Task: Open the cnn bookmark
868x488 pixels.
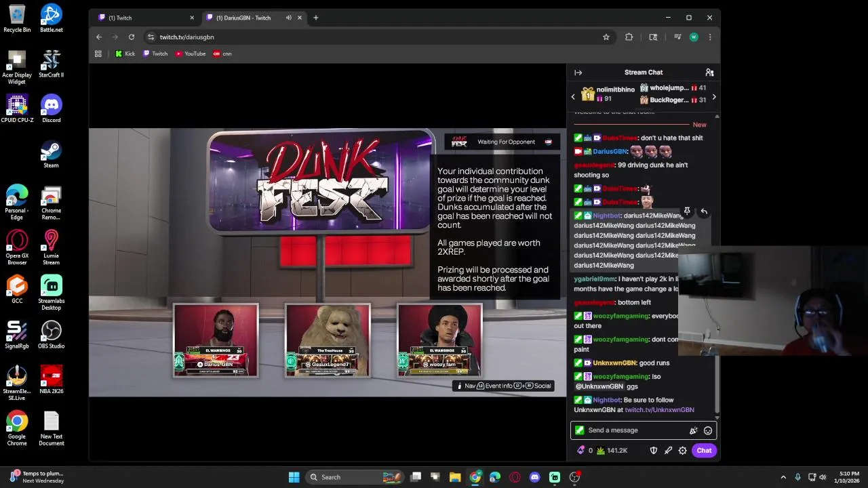Action: point(222,54)
